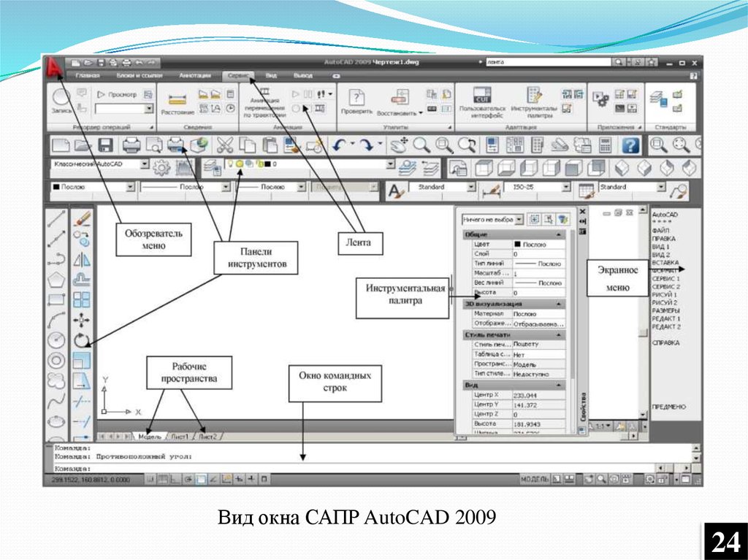Image resolution: width=748 pixels, height=560 pixels.
Task: Click the Pan hand icon
Action: (x=399, y=145)
